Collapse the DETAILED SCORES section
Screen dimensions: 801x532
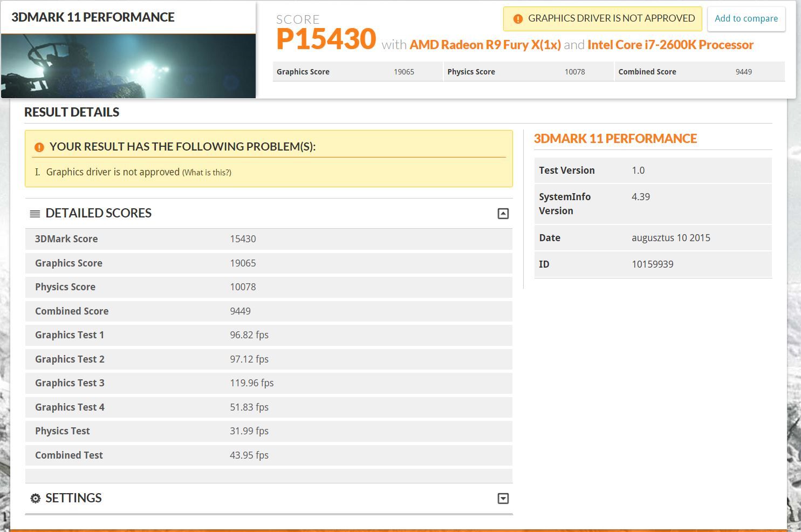pos(503,214)
